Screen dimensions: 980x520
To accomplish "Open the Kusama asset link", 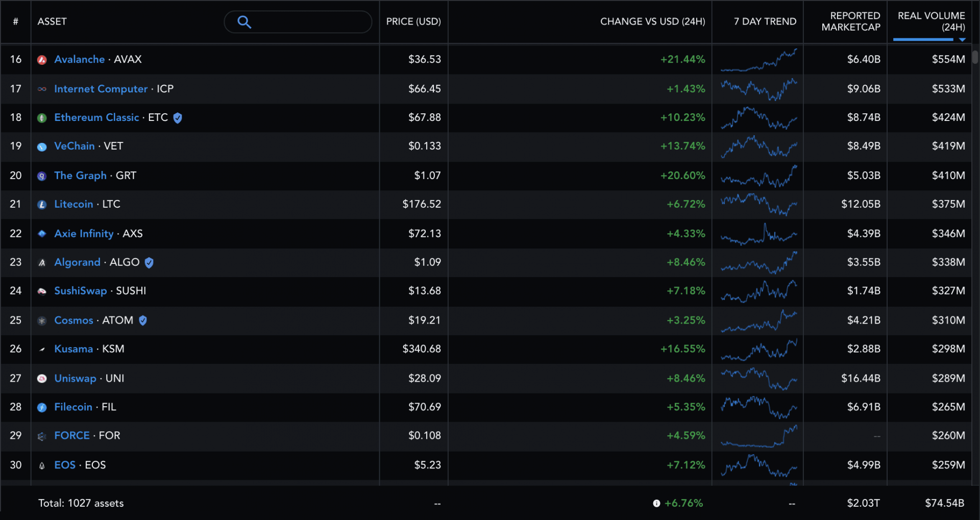I will click(73, 349).
